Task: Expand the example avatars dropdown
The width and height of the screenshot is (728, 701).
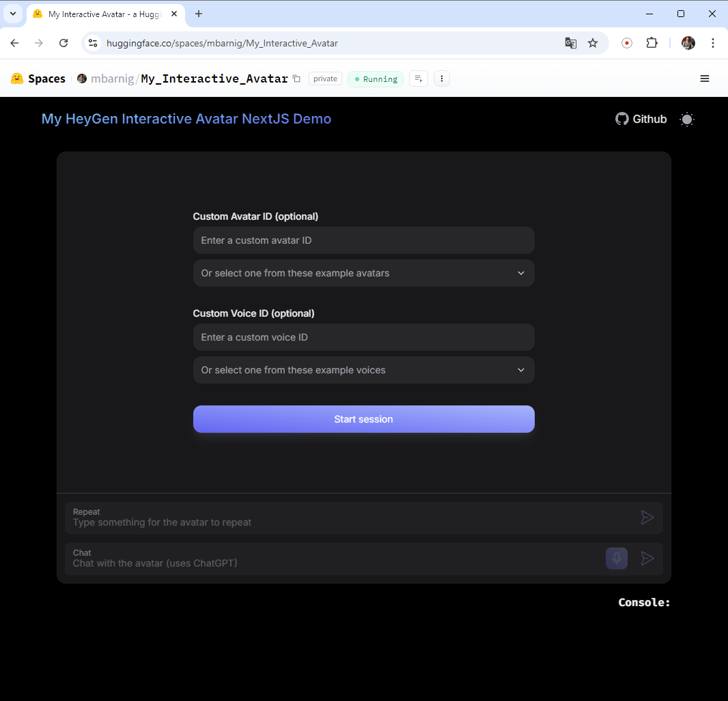Action: click(x=363, y=273)
